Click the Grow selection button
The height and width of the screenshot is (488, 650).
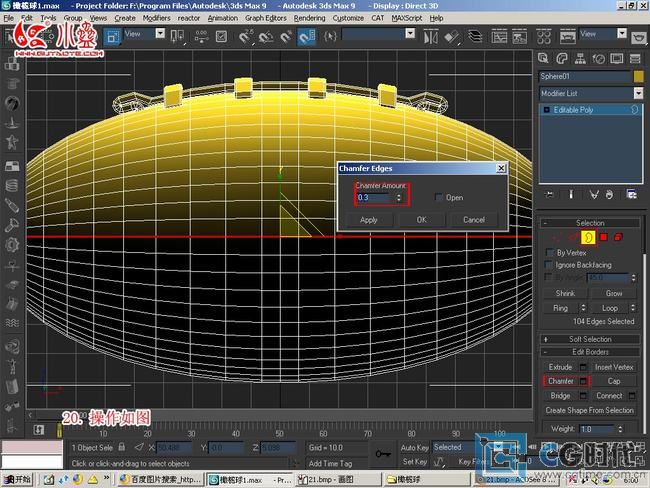614,293
